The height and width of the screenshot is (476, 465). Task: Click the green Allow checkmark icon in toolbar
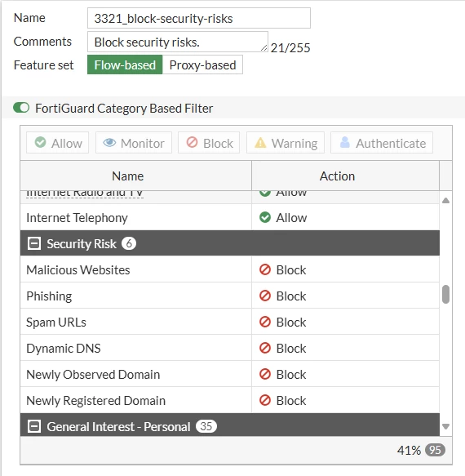click(x=40, y=142)
